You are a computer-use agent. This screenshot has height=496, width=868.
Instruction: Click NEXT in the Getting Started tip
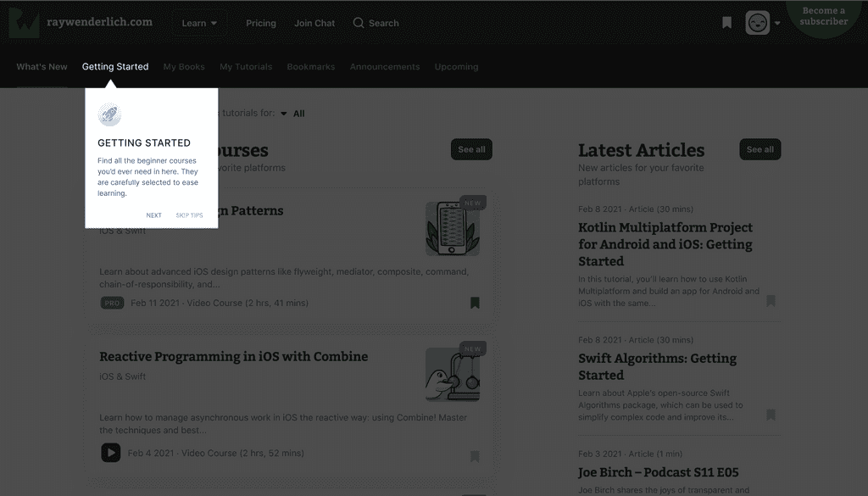tap(154, 215)
